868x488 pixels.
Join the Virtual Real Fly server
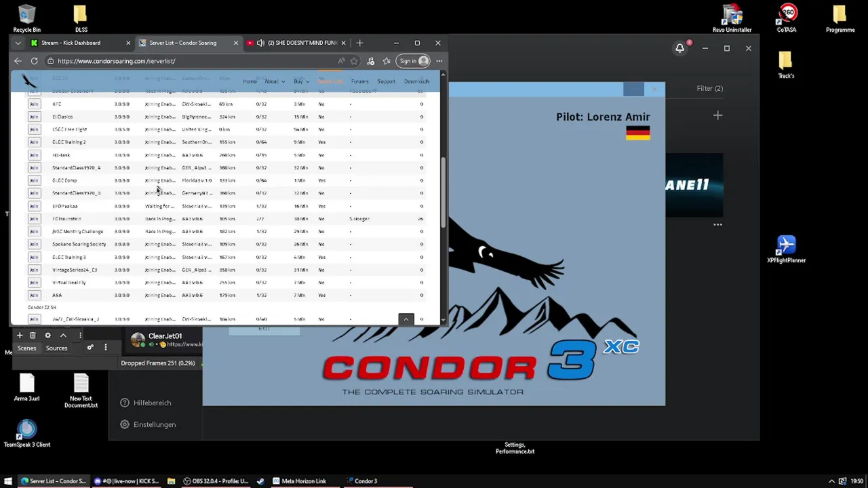click(34, 282)
